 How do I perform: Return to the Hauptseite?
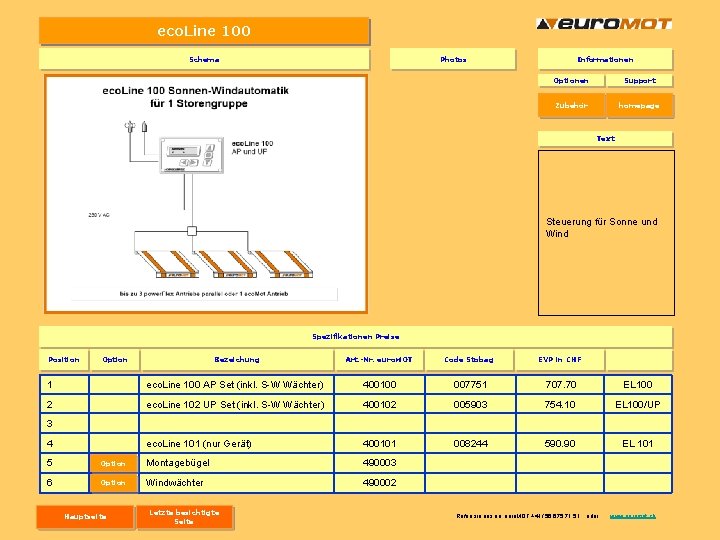(x=85, y=517)
